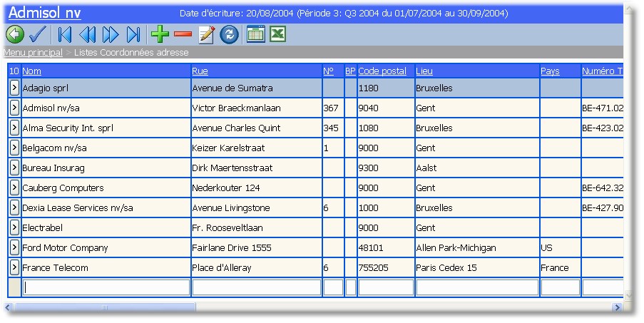Sort by the Nom column header
Image resolution: width=644 pixels, height=323 pixels.
pos(31,71)
